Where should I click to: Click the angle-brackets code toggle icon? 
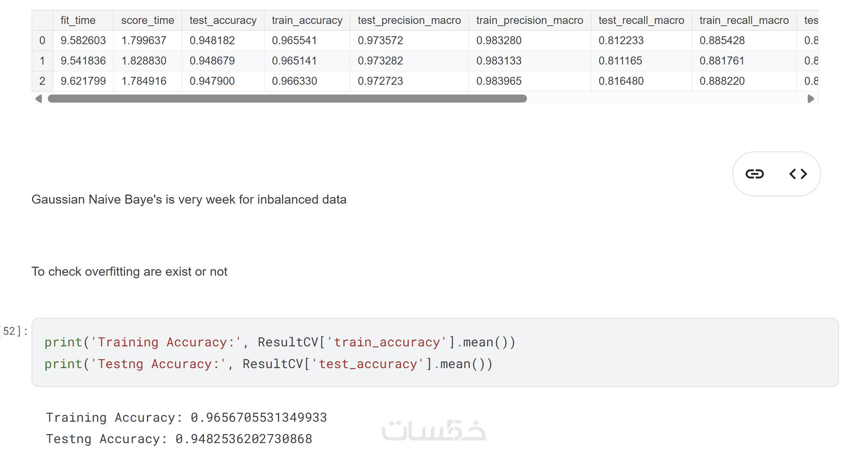[x=798, y=174]
